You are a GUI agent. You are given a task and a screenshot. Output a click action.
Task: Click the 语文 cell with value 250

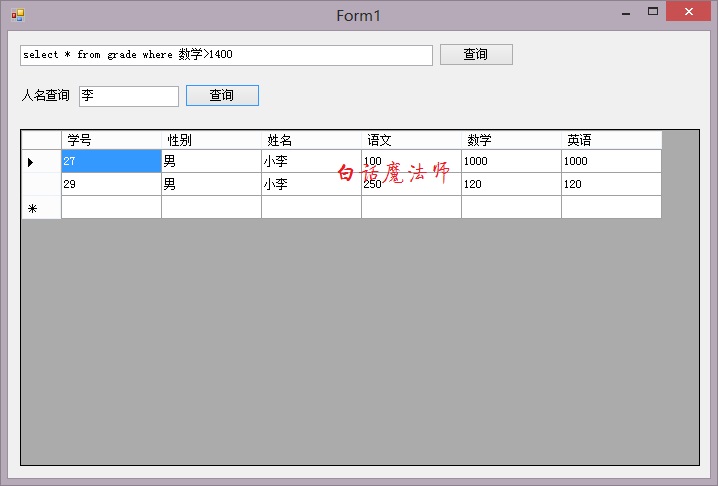pos(411,184)
